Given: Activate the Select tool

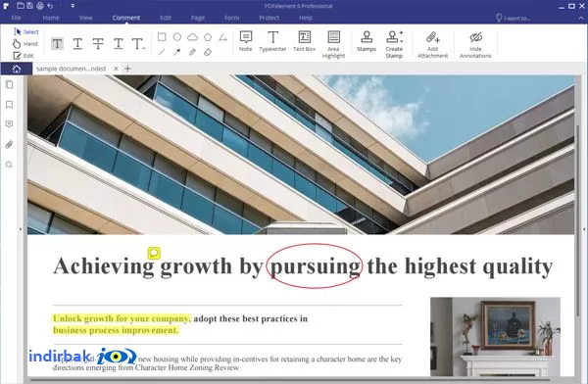Looking at the screenshot, I should 25,32.
